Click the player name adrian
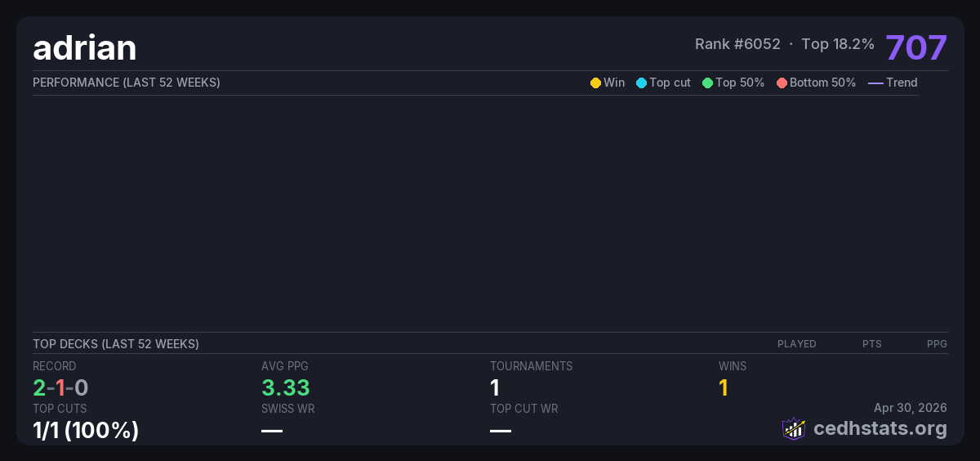Image resolution: width=980 pixels, height=461 pixels. click(x=84, y=48)
